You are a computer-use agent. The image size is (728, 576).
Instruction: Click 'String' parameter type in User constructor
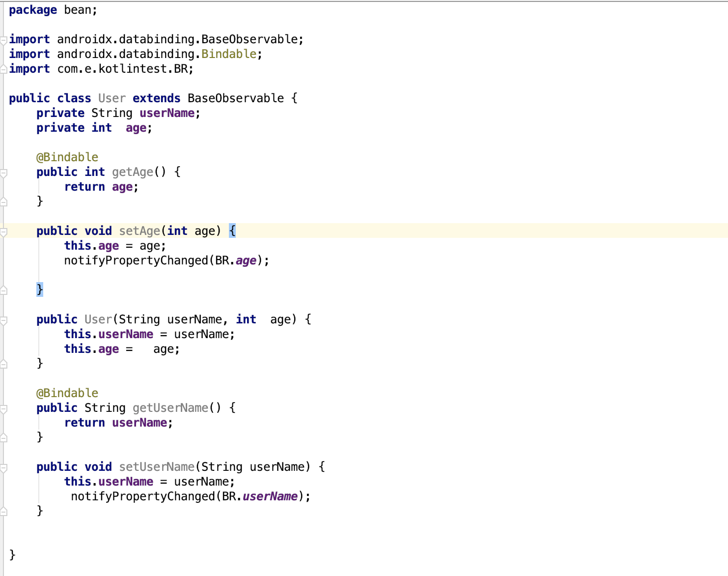(140, 319)
